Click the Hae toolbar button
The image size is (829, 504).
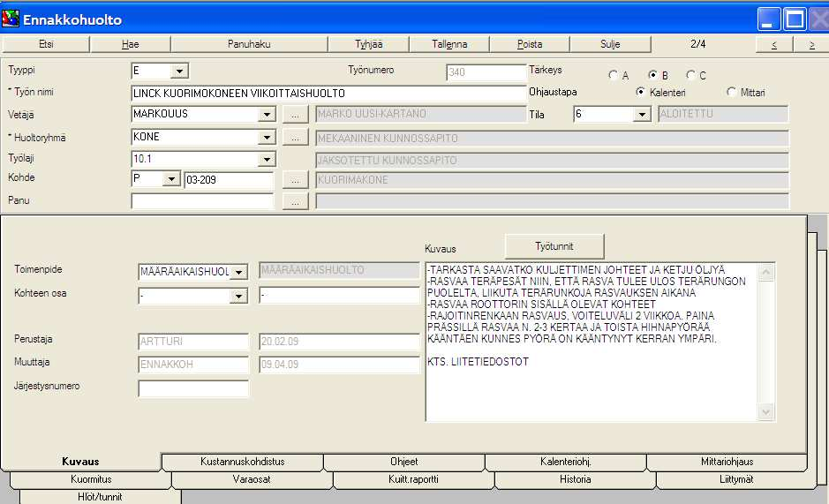click(130, 44)
